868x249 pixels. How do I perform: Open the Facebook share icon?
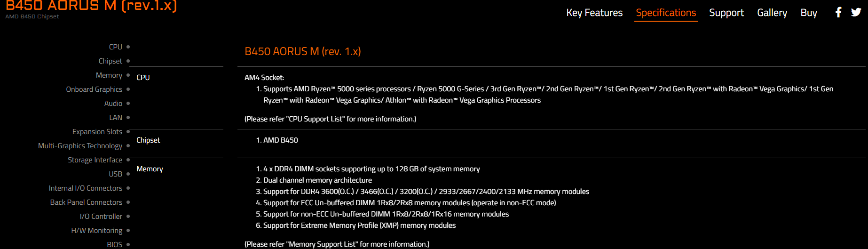tap(838, 12)
